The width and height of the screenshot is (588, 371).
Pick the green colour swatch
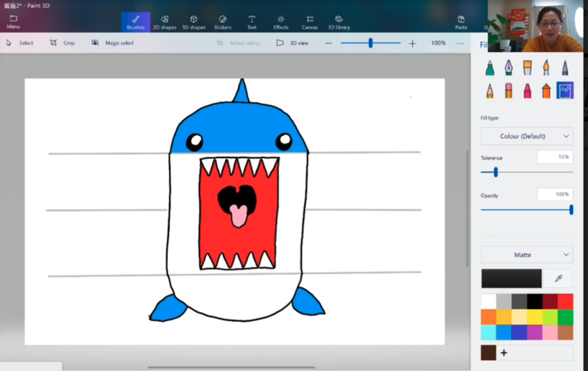566,317
